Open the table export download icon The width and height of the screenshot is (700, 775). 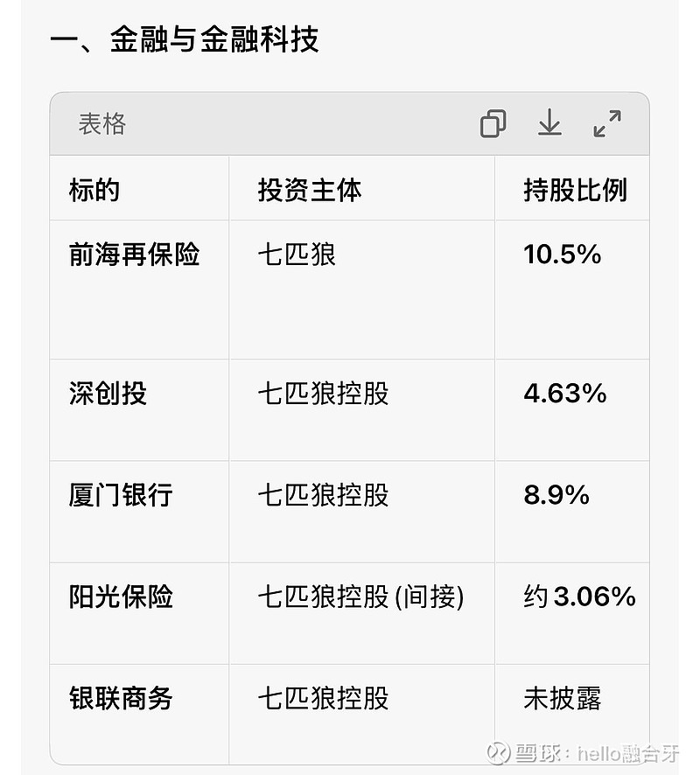click(549, 124)
